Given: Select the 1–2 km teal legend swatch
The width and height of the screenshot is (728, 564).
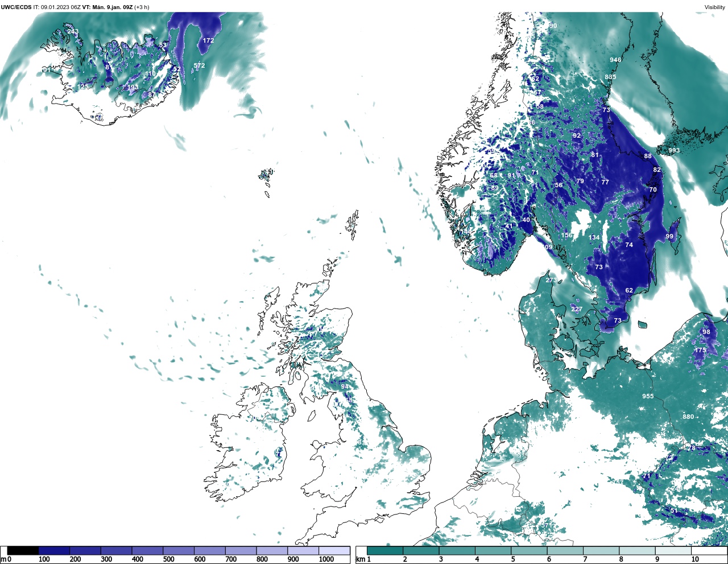Looking at the screenshot, I should (385, 550).
